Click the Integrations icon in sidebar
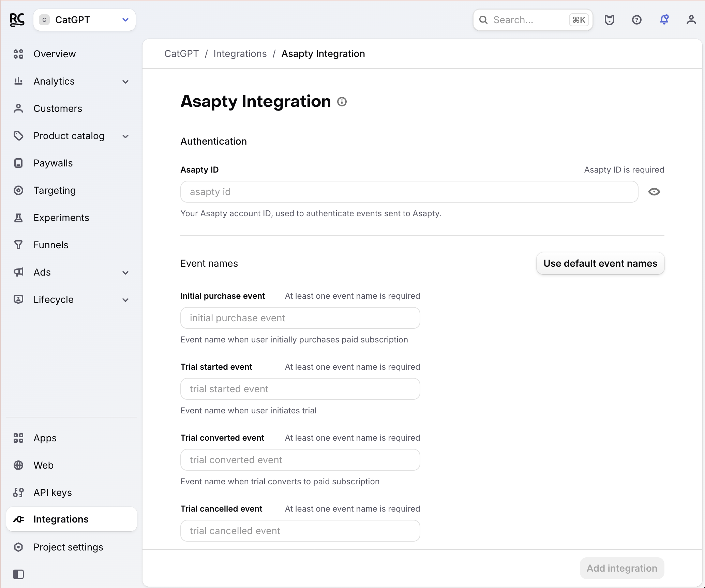Viewport: 705px width, 588px height. pyautogui.click(x=18, y=519)
